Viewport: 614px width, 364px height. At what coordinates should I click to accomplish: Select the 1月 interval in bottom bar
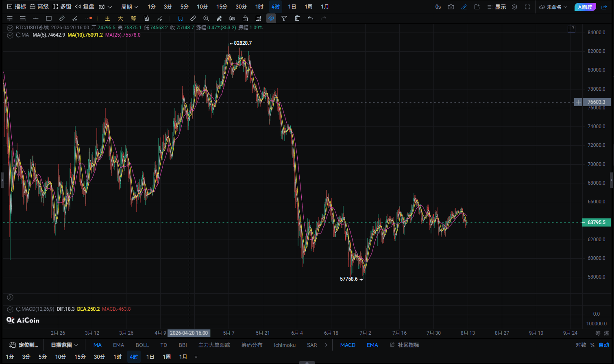pos(183,357)
